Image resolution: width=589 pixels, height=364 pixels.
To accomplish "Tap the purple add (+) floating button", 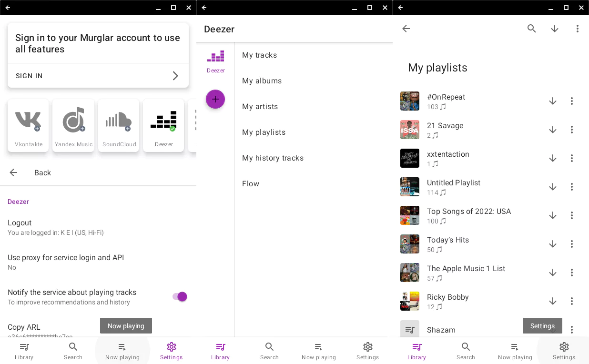I will [215, 99].
